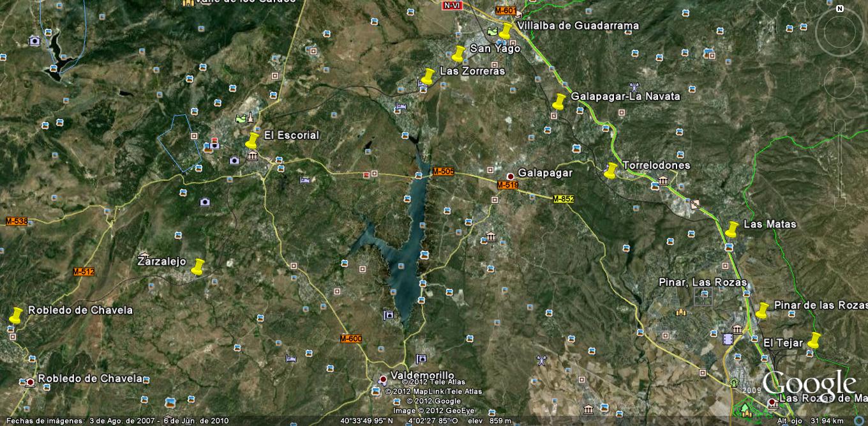Click the M-505 road shield label

click(443, 171)
